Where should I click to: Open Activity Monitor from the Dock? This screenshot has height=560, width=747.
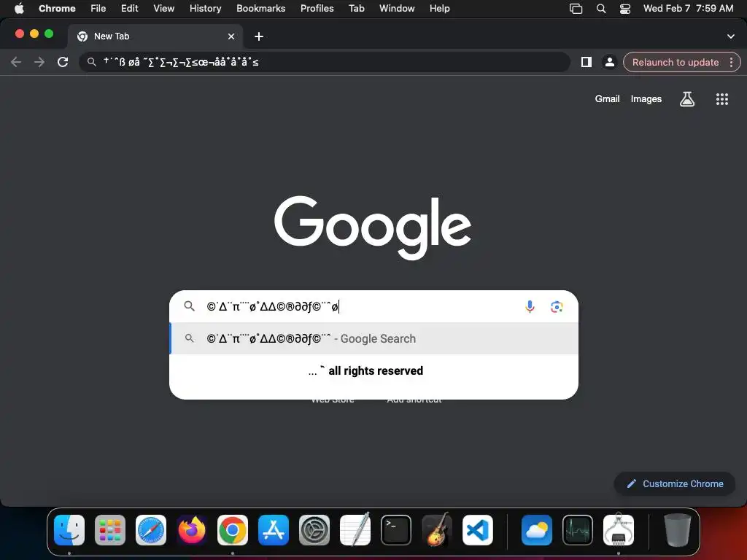pyautogui.click(x=578, y=530)
